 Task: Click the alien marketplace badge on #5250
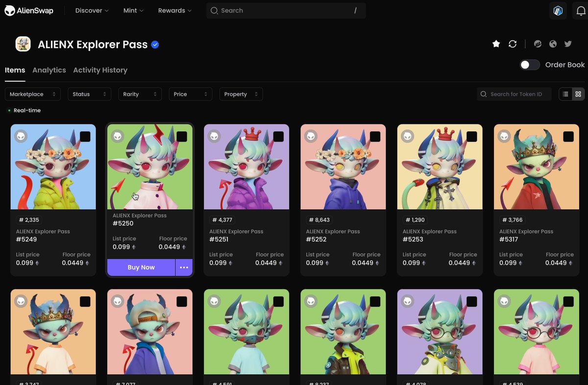tap(118, 136)
